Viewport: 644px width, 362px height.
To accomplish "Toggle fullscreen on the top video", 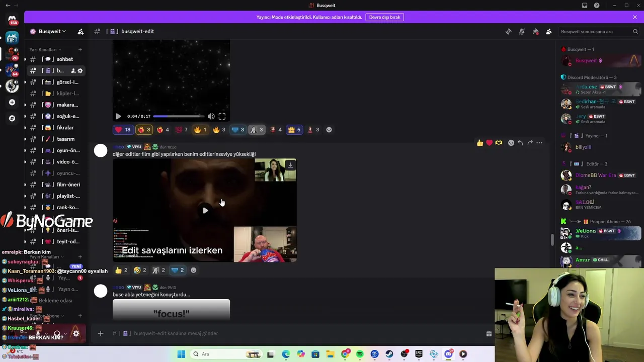I will (222, 116).
